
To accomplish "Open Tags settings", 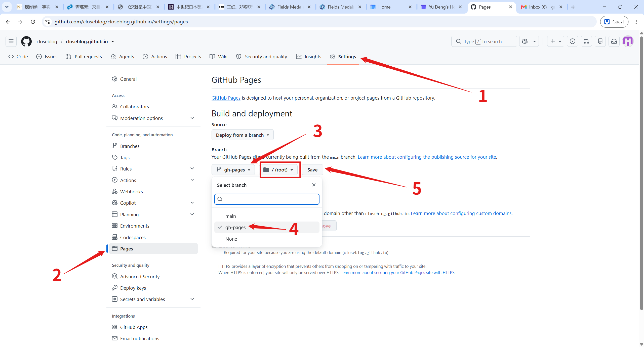I will coord(153,157).
